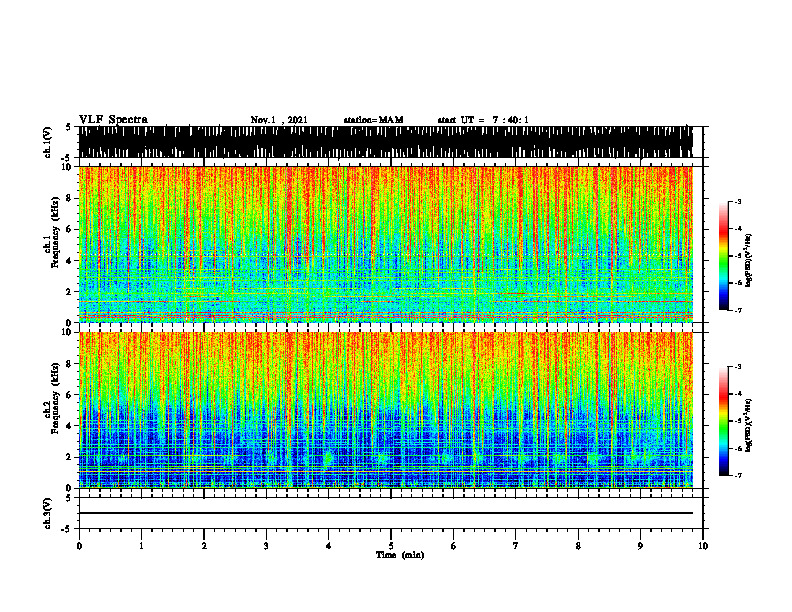Screen dimensions: 792x612
Task: Click the ch.2 frequency tick label "4"
Action: [x=70, y=426]
